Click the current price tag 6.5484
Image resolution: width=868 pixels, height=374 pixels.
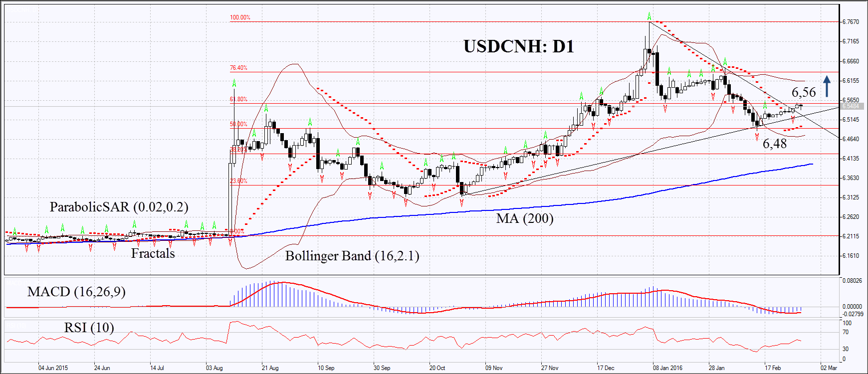(x=851, y=106)
